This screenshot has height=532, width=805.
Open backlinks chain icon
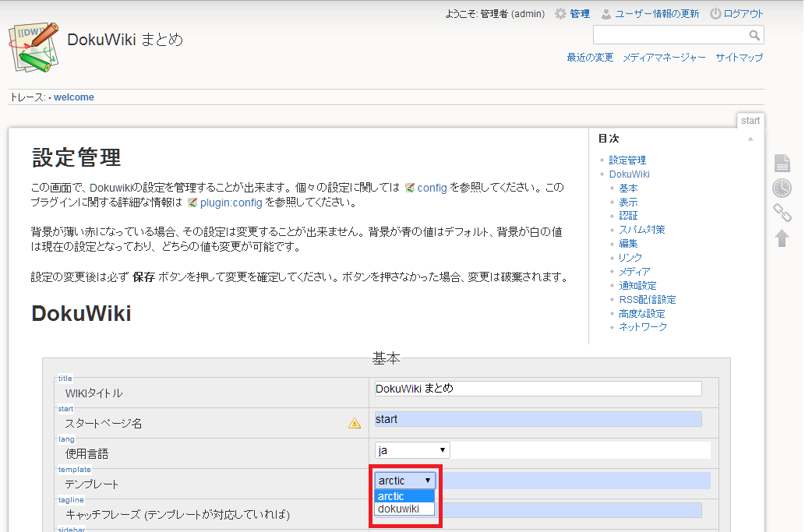point(782,213)
